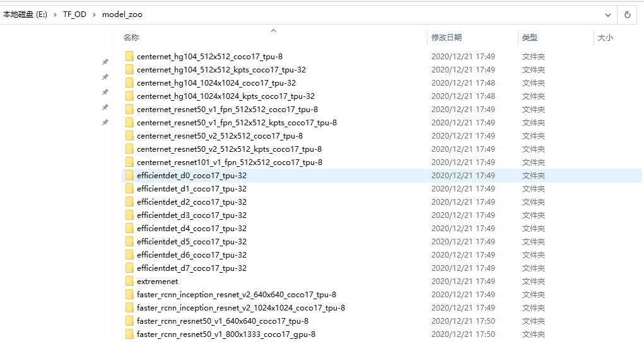Select folder name centernet_resnet50_v1_fpn_512x512_kpts_coco17_tpu-8

[x=237, y=123]
